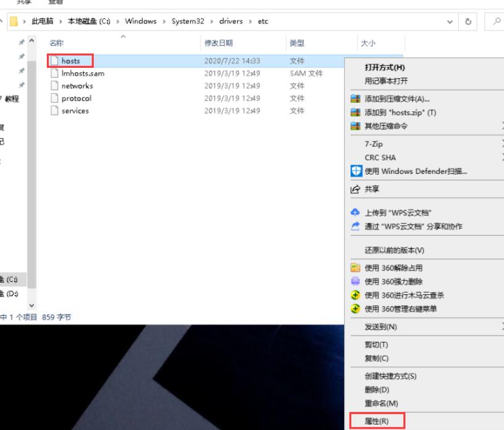This screenshot has height=430, width=504.
Task: Choose 删除(D) from context menu
Action: (x=377, y=389)
